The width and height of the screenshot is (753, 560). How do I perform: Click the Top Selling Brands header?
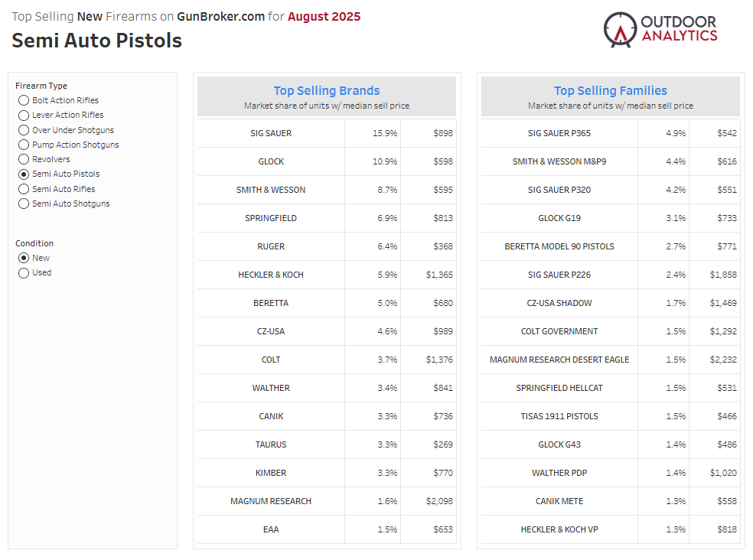click(327, 90)
